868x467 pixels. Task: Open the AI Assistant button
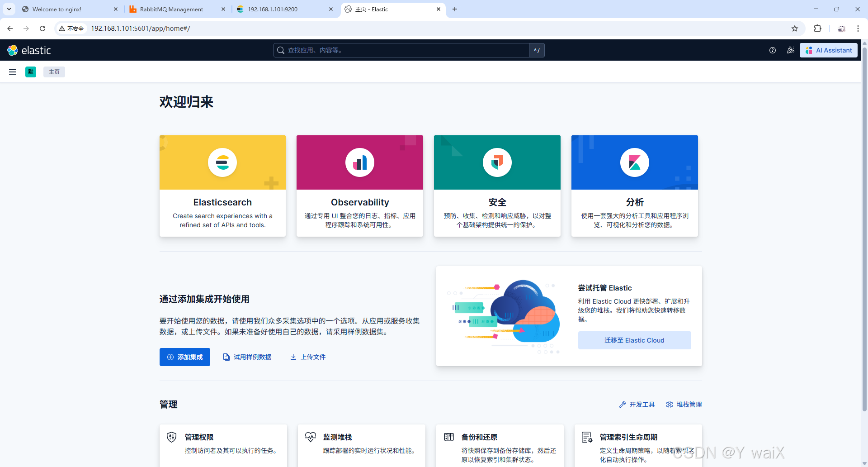(x=829, y=50)
